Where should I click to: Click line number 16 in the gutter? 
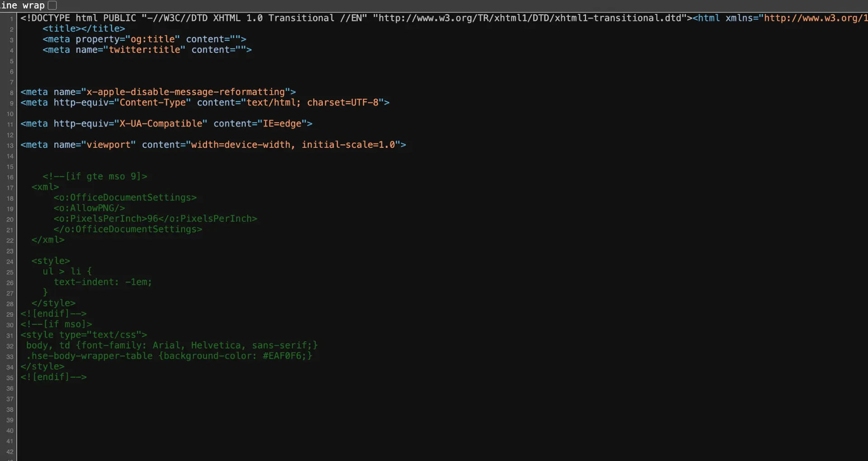click(10, 177)
